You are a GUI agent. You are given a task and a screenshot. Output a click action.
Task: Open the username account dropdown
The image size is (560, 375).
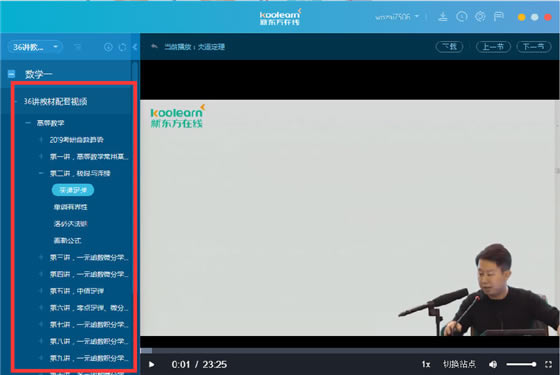[x=397, y=17]
